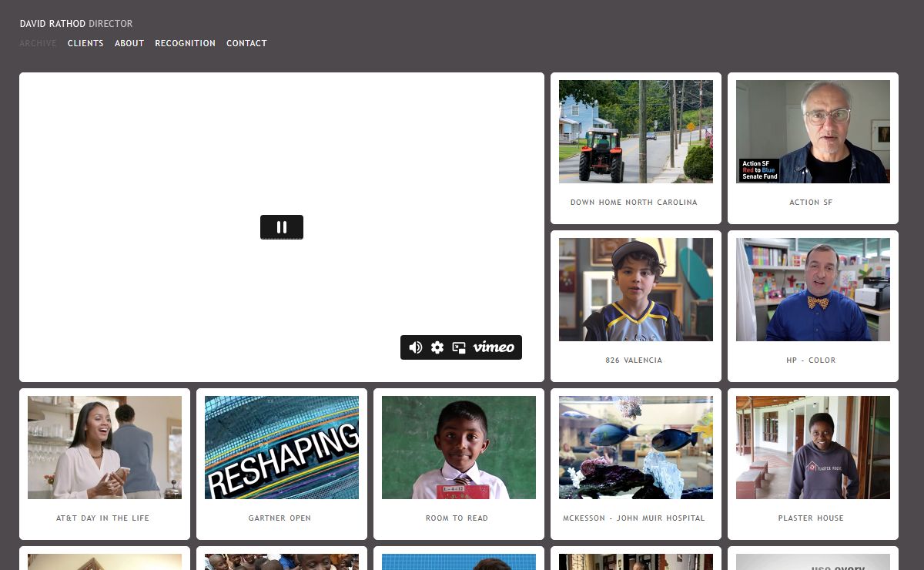Click the Room to Read caption
The width and height of the screenshot is (924, 570).
(x=457, y=518)
